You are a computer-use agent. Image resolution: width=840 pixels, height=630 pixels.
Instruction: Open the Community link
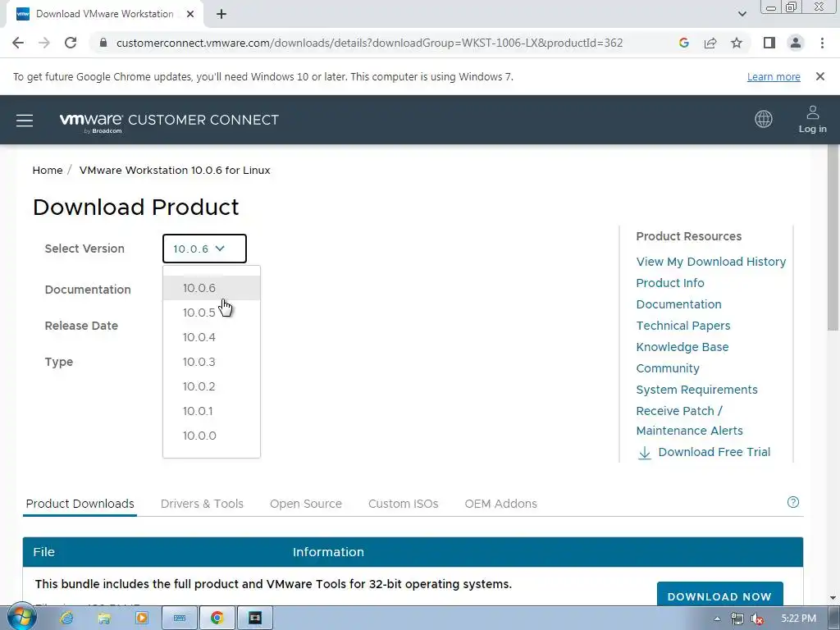(668, 368)
